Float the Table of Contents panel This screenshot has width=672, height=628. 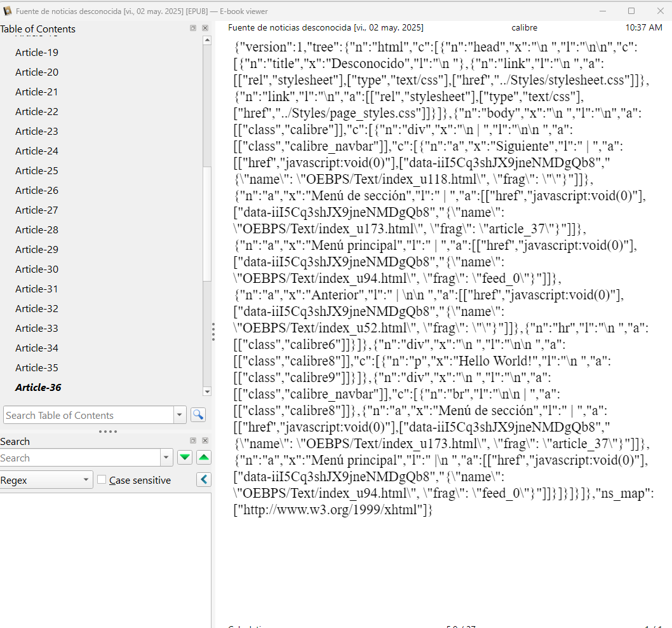tap(193, 28)
